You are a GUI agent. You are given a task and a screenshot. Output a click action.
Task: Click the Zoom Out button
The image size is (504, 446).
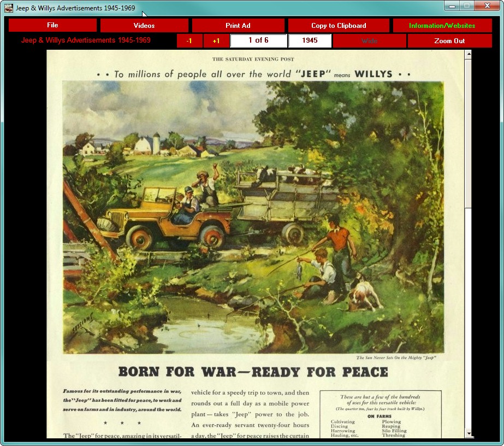449,41
